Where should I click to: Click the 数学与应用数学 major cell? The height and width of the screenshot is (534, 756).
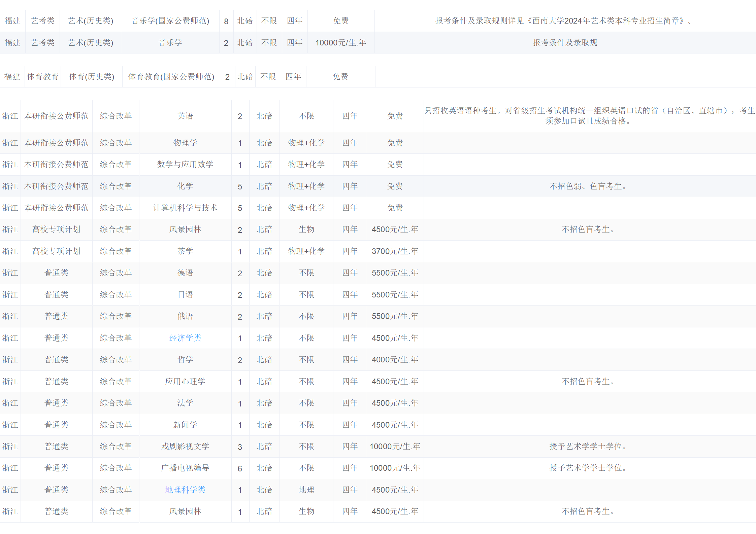[x=185, y=164]
